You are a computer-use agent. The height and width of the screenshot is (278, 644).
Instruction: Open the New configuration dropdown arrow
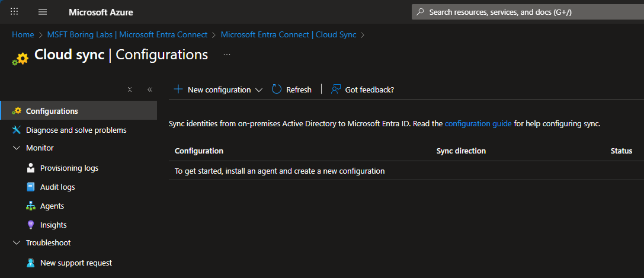(x=259, y=90)
